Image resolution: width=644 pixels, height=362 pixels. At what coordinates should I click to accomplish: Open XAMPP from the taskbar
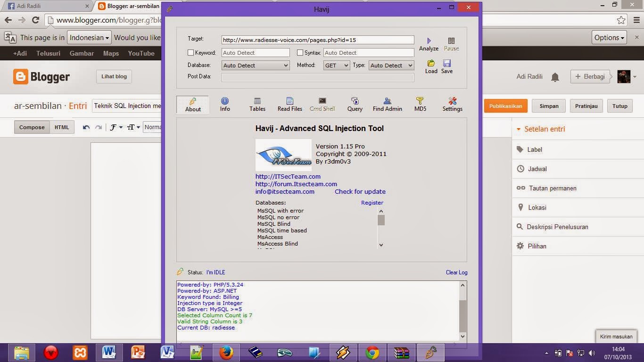click(x=80, y=352)
